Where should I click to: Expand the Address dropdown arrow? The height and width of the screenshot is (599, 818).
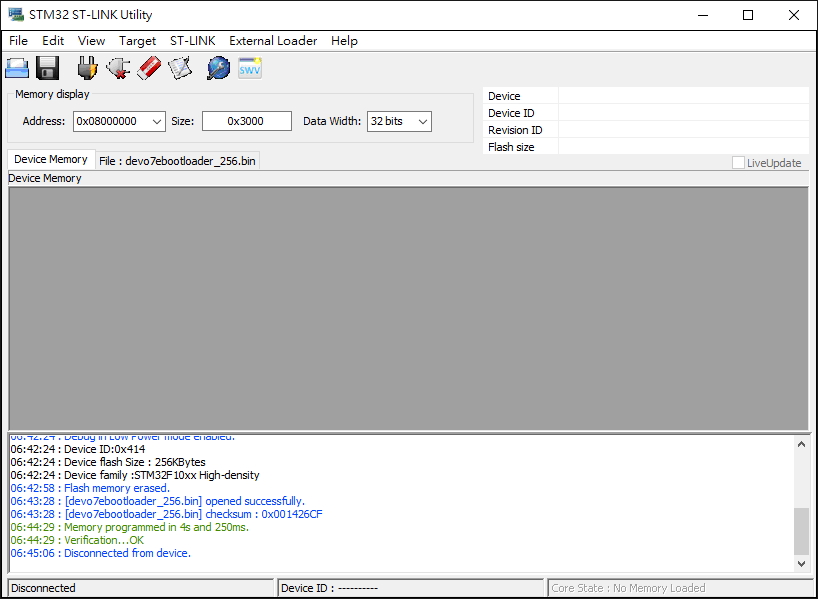(157, 122)
